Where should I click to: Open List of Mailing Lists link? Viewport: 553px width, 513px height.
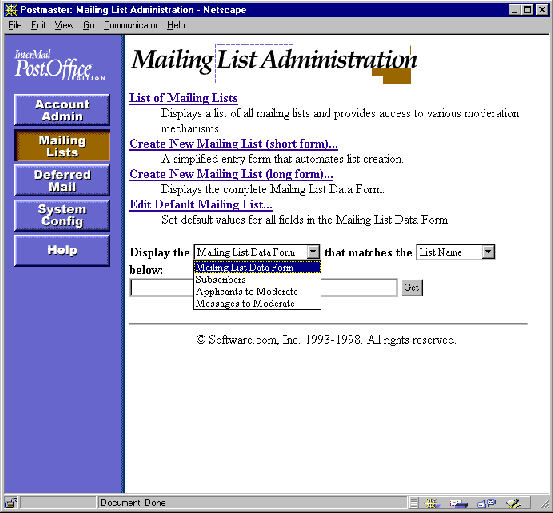(x=183, y=98)
